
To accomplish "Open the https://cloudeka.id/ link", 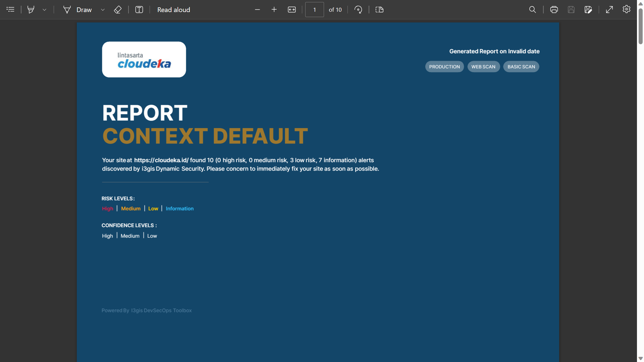I will pos(161,160).
